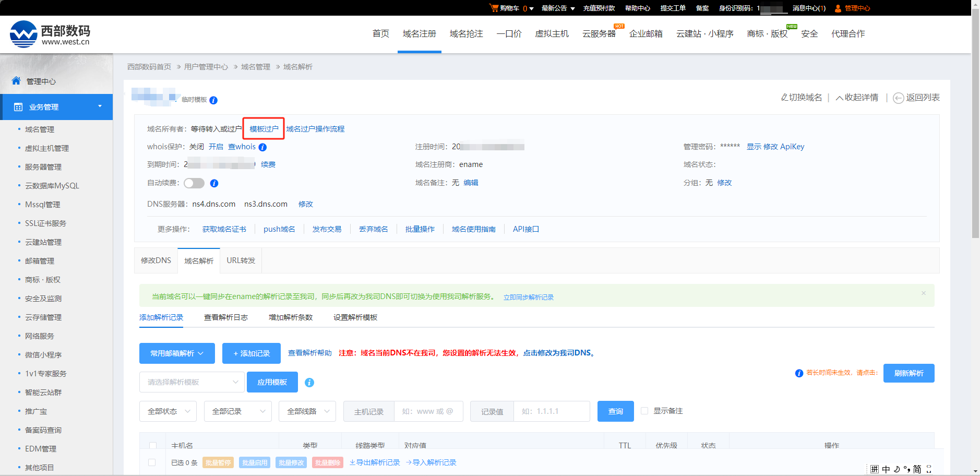Click the push域名 link

tap(279, 229)
